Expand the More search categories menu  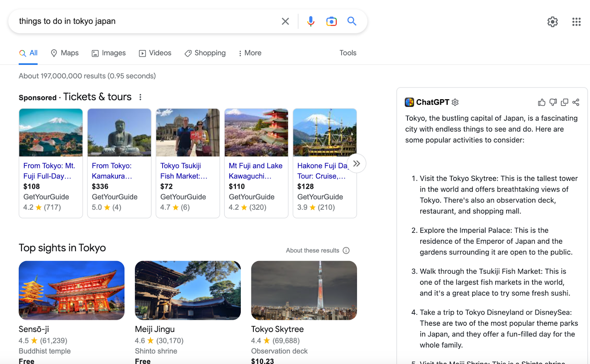250,53
